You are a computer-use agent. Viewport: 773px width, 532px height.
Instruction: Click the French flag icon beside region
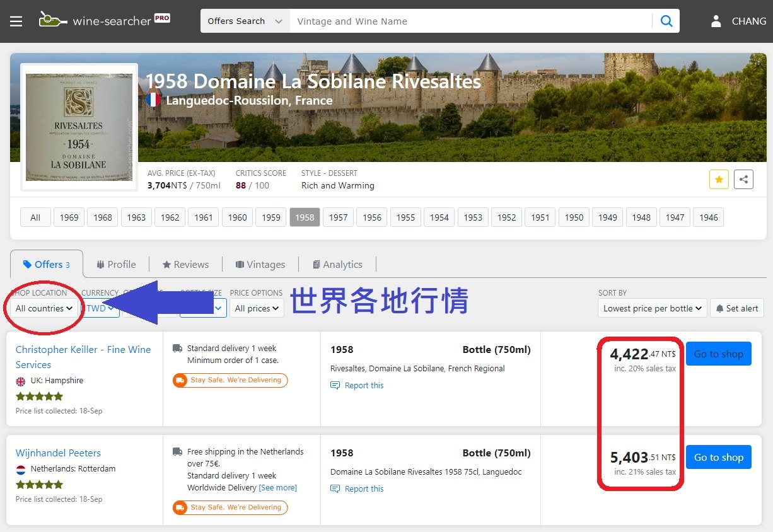[153, 100]
